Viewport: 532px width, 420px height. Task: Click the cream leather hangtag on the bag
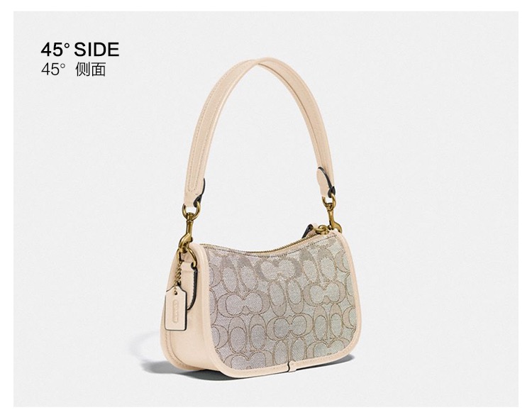(x=176, y=308)
